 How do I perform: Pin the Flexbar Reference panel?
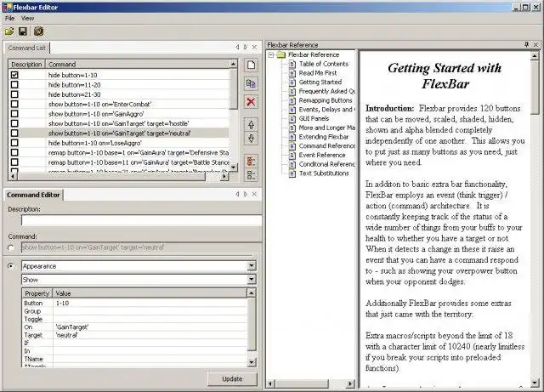coord(527,45)
